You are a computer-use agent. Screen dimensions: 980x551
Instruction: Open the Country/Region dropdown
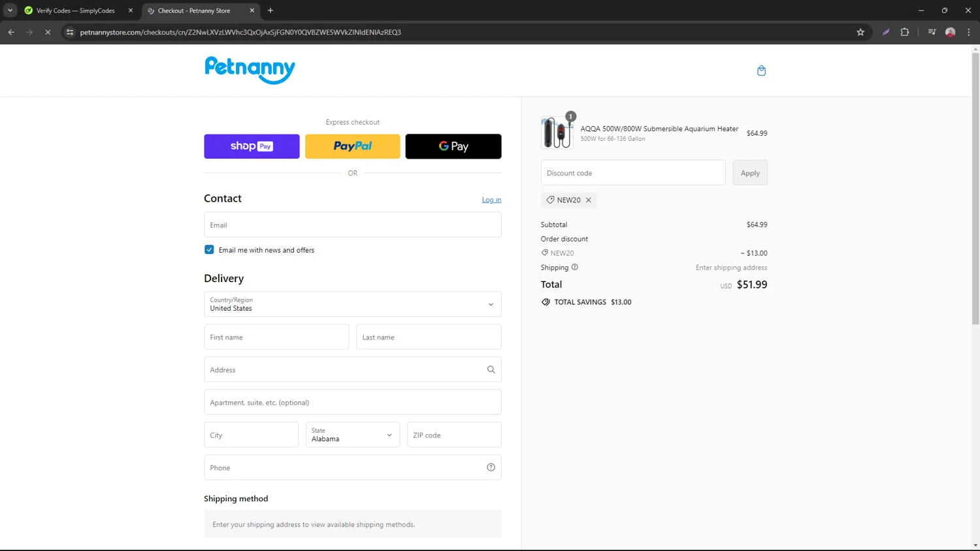coord(353,304)
